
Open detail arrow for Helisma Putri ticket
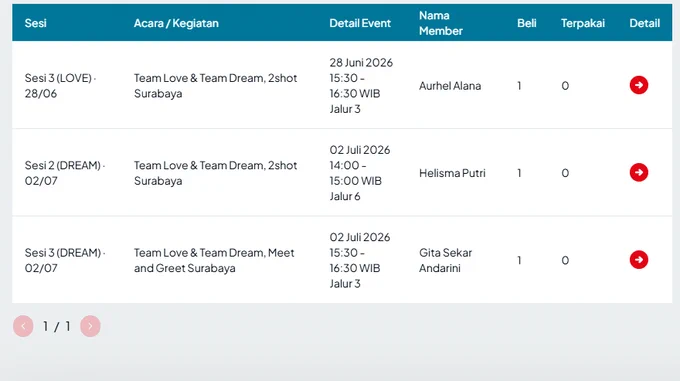pyautogui.click(x=639, y=173)
